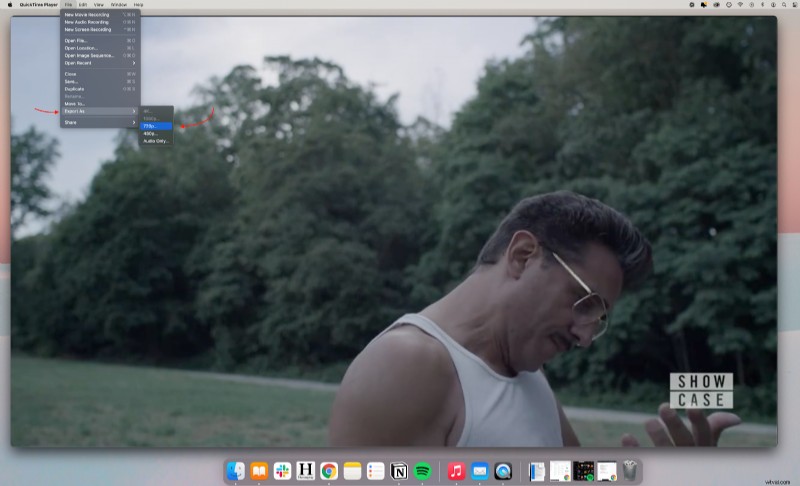Choose New Movie Recording
Viewport: 800px width, 486px height.
point(100,15)
